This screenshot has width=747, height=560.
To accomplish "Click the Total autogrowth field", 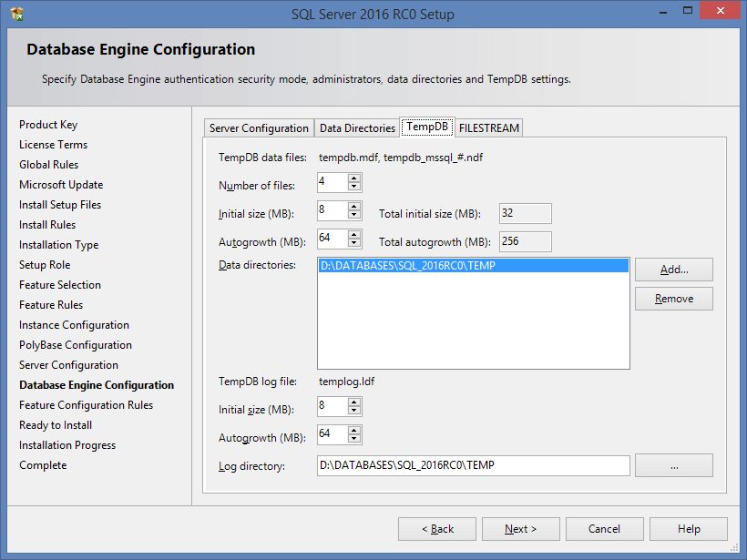I will point(526,241).
